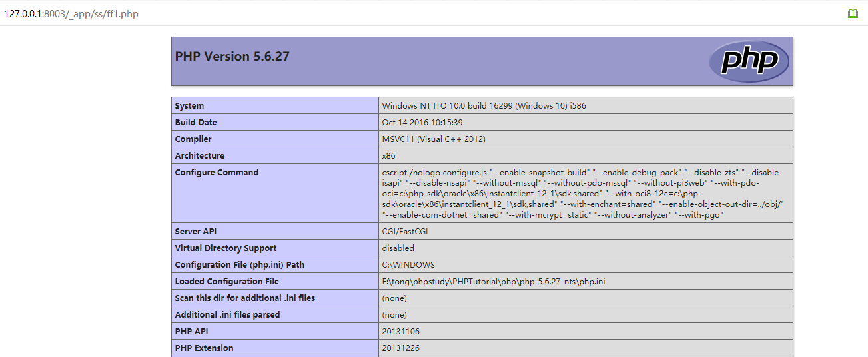Screen dimensions: 868x357
Task: Click the address bar URL ff1.php
Action: (x=71, y=13)
